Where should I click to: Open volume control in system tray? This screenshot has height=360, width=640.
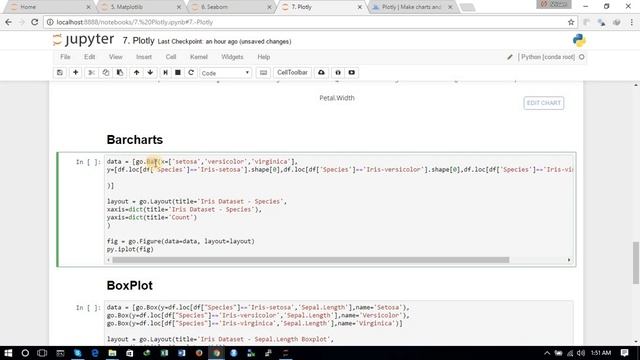581,353
